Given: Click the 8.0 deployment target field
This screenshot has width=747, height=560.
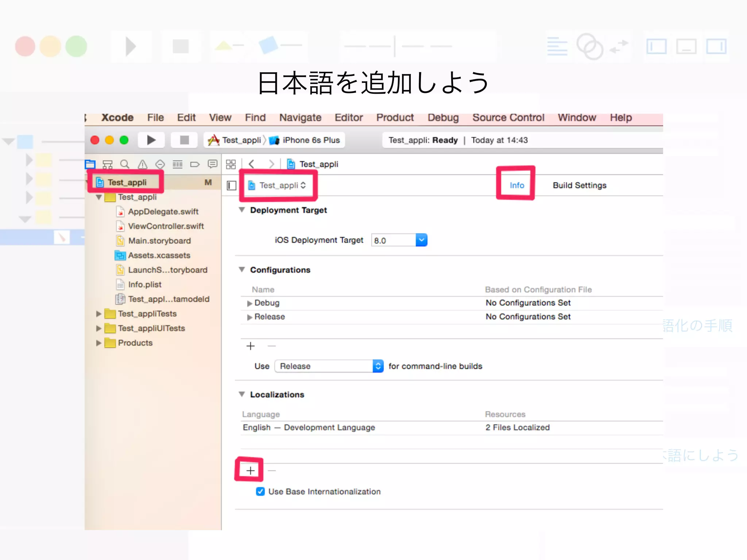Looking at the screenshot, I should click(393, 240).
